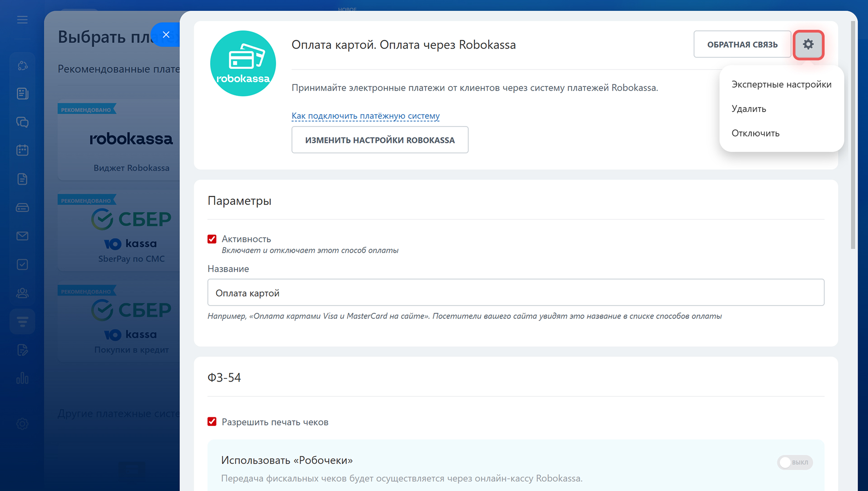
Task: Choose Отключить from the gear menu
Action: click(x=755, y=133)
